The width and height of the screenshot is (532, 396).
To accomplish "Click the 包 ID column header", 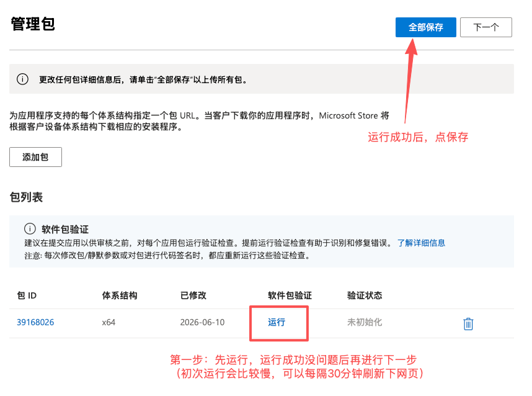I will 27,295.
